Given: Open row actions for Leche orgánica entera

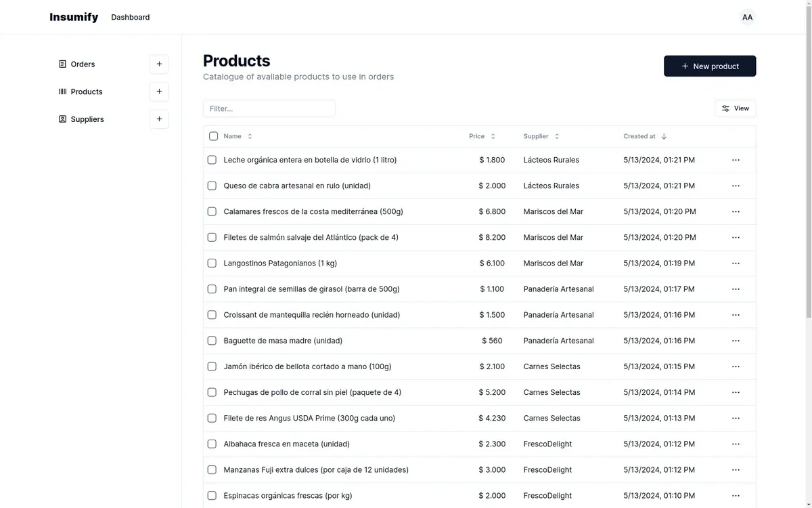Looking at the screenshot, I should click(x=736, y=160).
